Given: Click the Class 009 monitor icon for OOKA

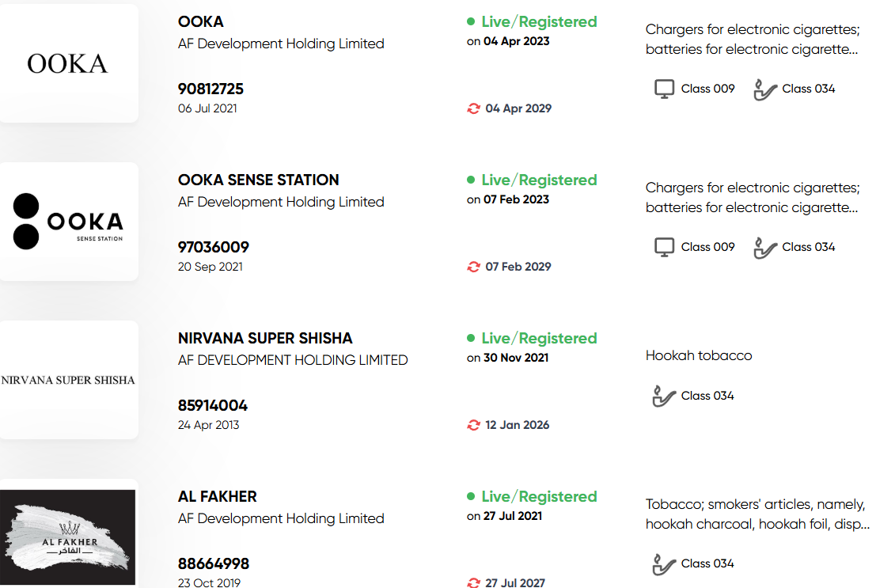Looking at the screenshot, I should click(664, 89).
